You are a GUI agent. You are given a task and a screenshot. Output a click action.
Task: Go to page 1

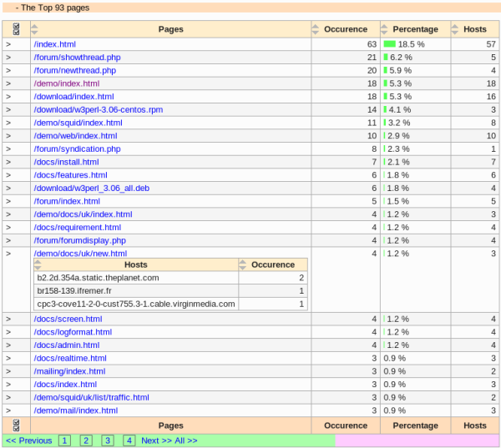[64, 440]
